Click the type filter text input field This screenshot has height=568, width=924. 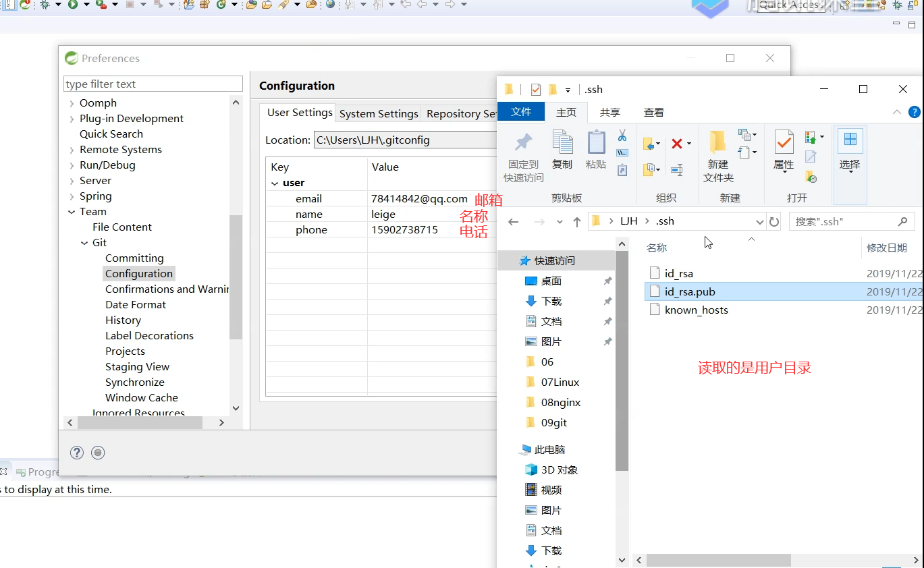tap(153, 84)
